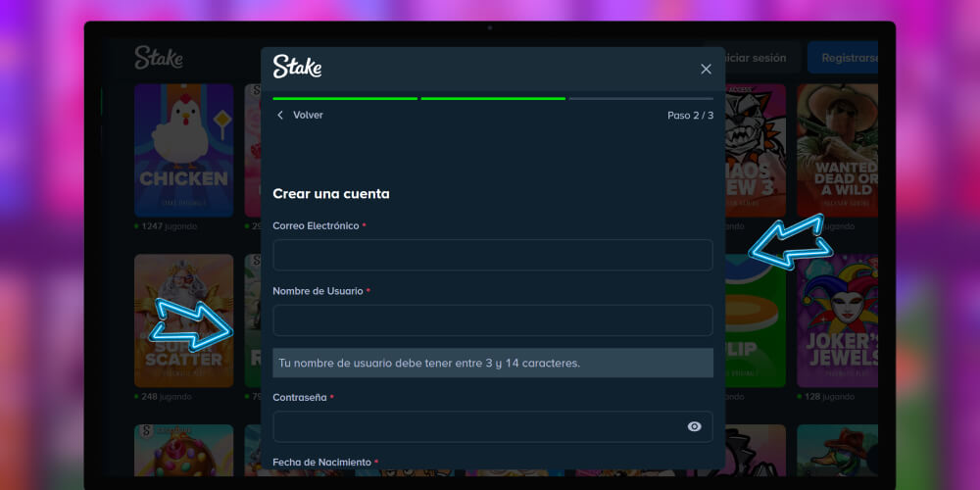The height and width of the screenshot is (490, 980).
Task: Click the Stake logo on the background page
Action: (159, 58)
